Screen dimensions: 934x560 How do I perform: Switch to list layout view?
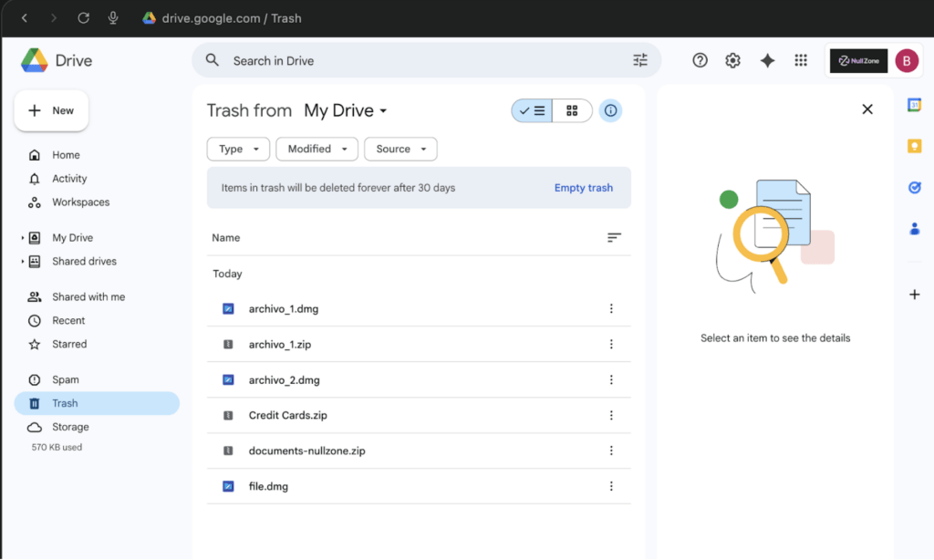tap(532, 110)
